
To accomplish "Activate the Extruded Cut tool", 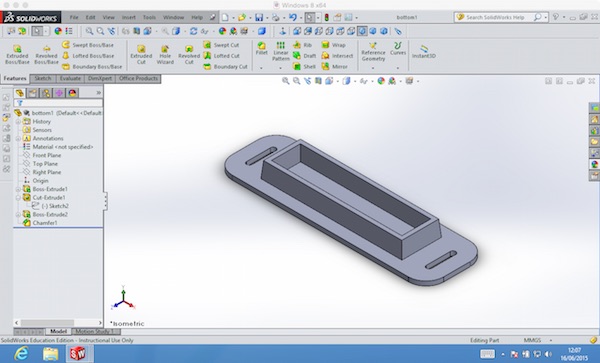I will tap(141, 54).
